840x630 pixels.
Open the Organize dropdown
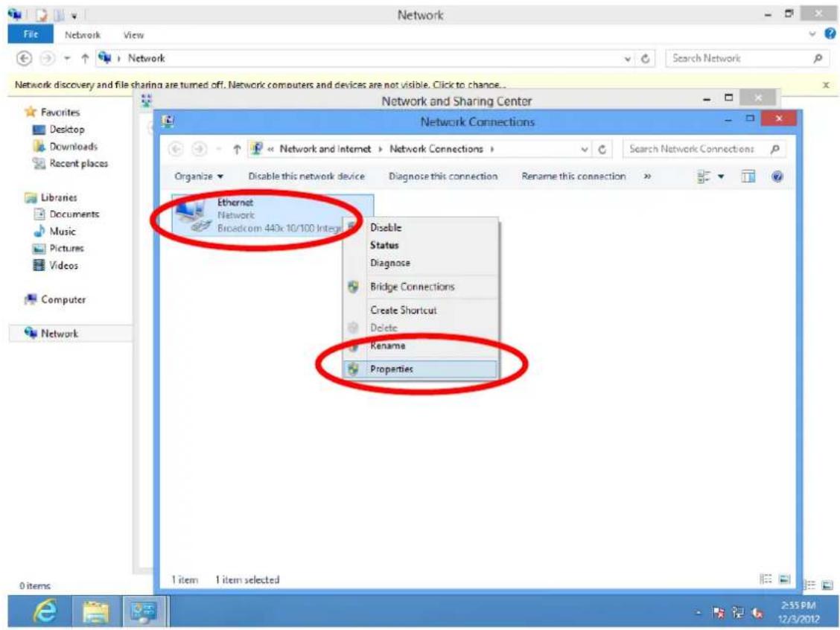pos(199,176)
